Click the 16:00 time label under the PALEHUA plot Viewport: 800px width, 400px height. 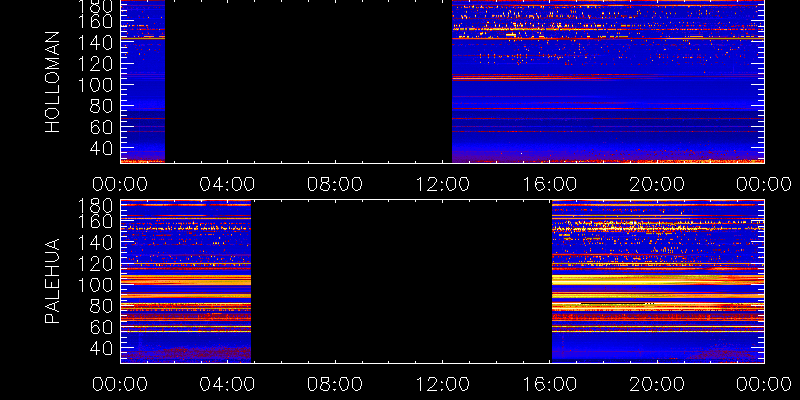(x=549, y=384)
